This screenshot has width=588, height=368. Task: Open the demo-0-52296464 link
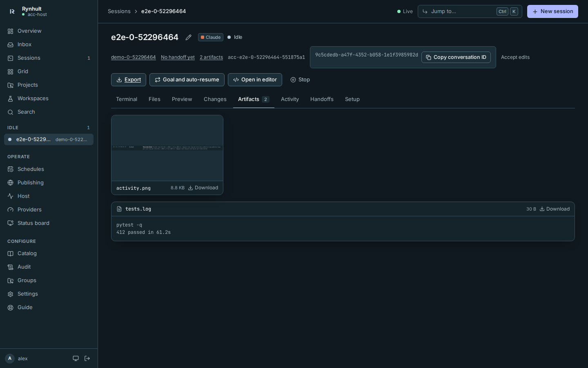coord(134,57)
